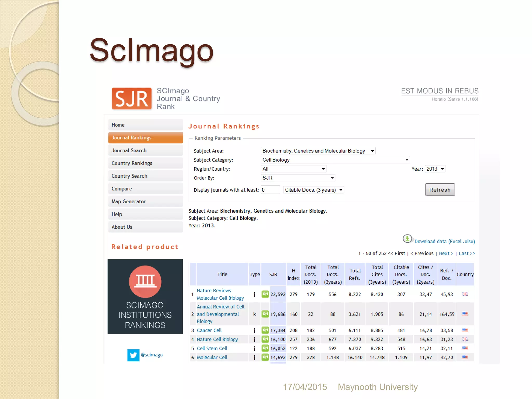Click the green download data icon

pyautogui.click(x=407, y=238)
